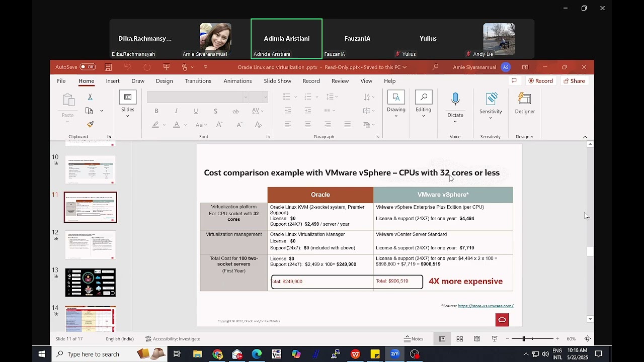The image size is (644, 362).
Task: Click English (India) language indicator
Action: [120, 339]
